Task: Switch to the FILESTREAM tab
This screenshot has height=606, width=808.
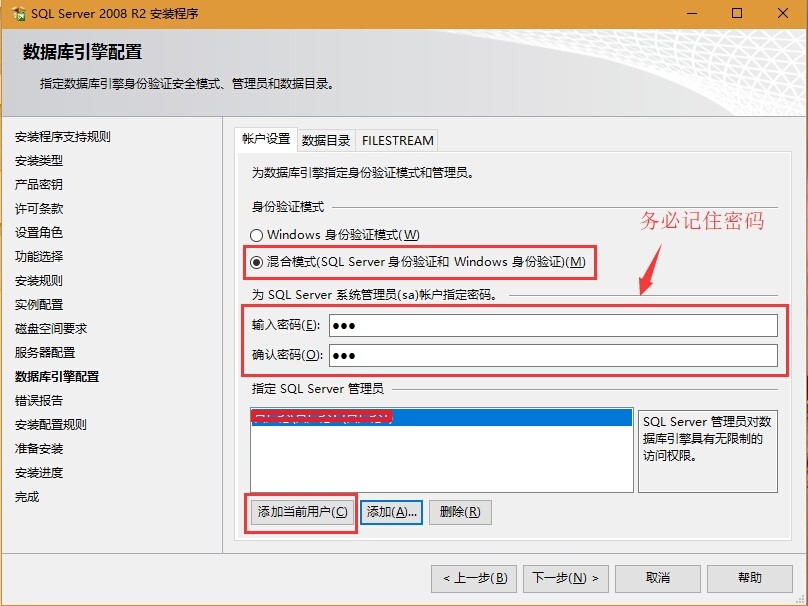Action: coord(396,140)
